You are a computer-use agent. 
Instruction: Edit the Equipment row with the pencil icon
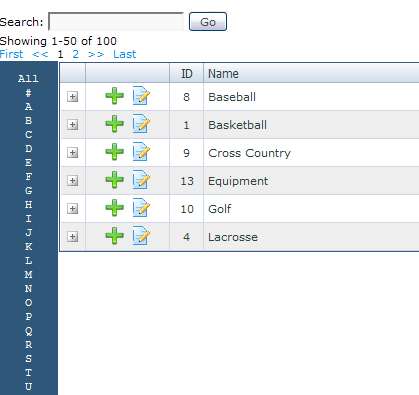pyautogui.click(x=141, y=180)
